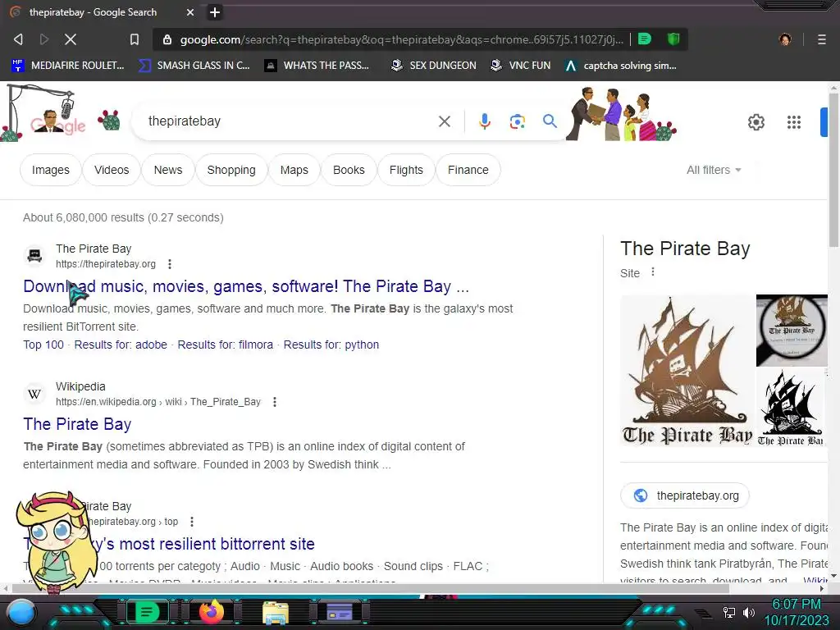Screen dimensions: 840x630
Task: Open the green shield extension icon
Action: tap(673, 39)
